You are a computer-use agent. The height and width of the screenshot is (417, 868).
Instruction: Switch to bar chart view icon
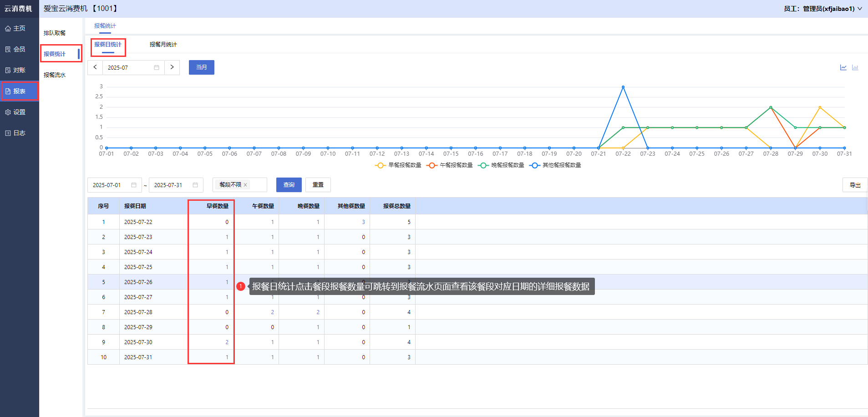tap(855, 67)
